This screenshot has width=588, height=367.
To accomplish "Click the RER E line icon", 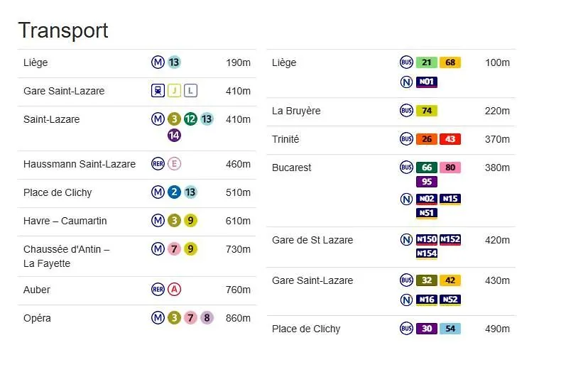I will tap(174, 164).
